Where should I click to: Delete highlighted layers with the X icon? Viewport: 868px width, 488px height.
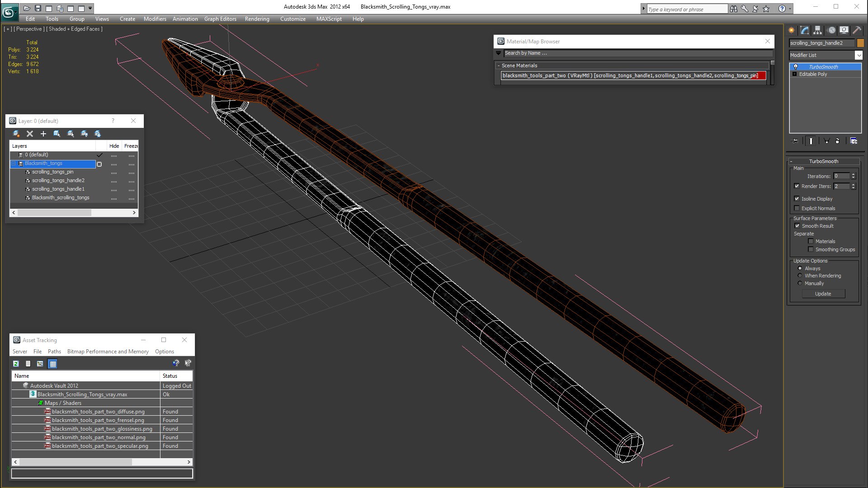click(x=30, y=134)
